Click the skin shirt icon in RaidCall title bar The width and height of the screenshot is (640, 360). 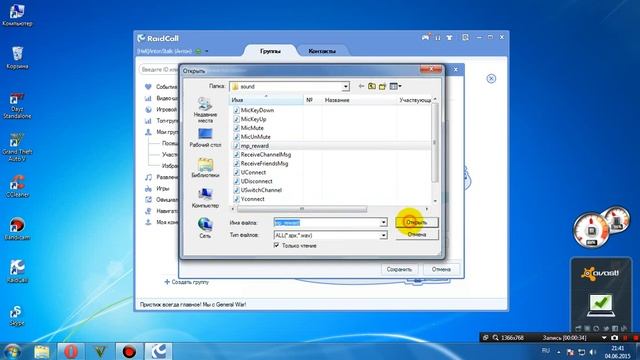(x=449, y=38)
